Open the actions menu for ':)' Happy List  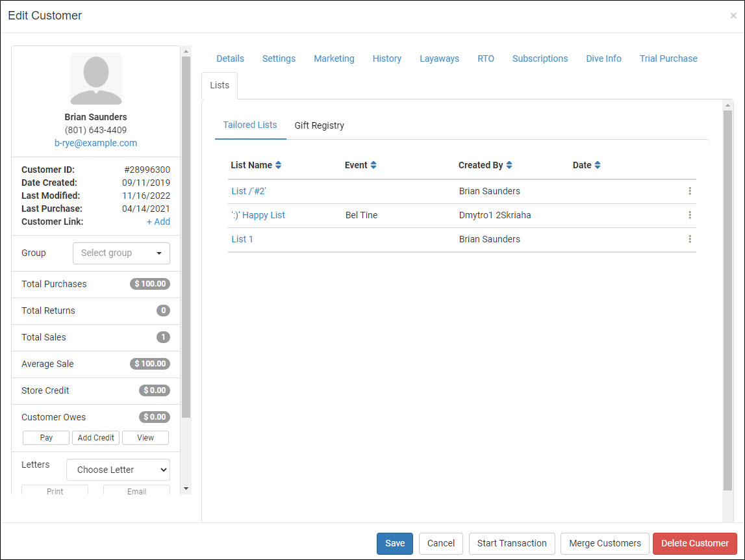(690, 215)
